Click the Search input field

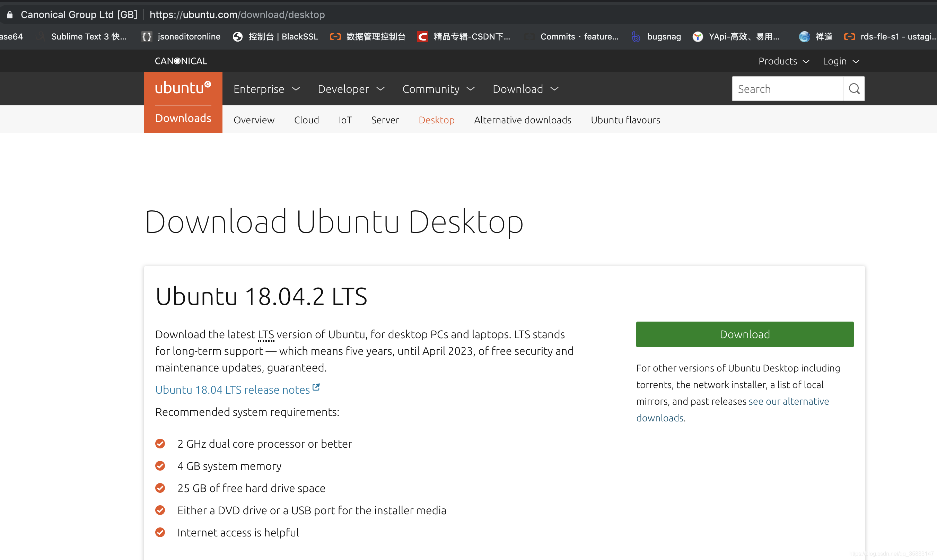(x=787, y=89)
